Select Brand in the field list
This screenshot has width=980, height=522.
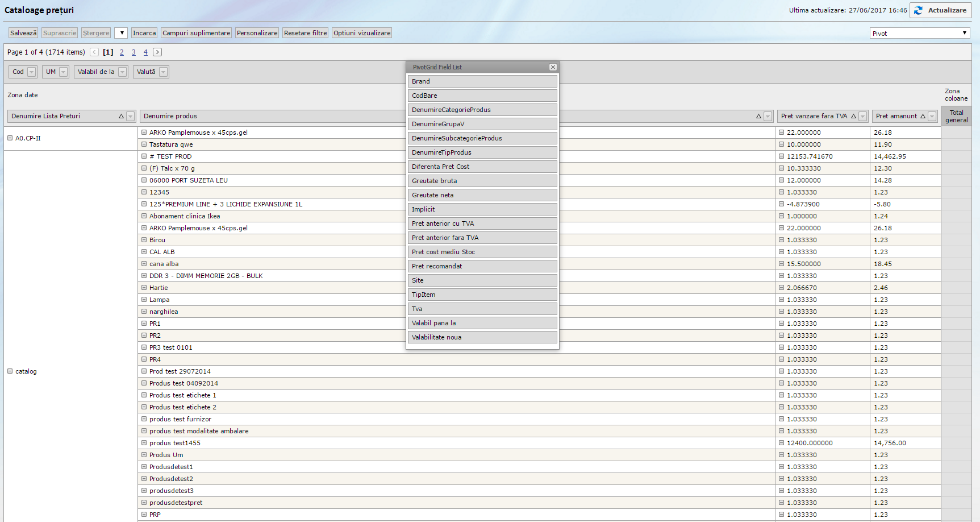click(482, 81)
